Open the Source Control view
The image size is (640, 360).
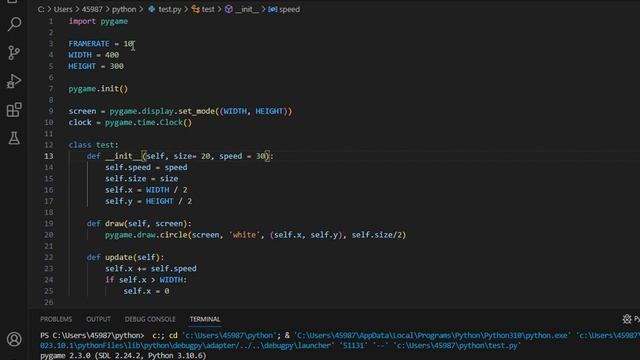[14, 53]
